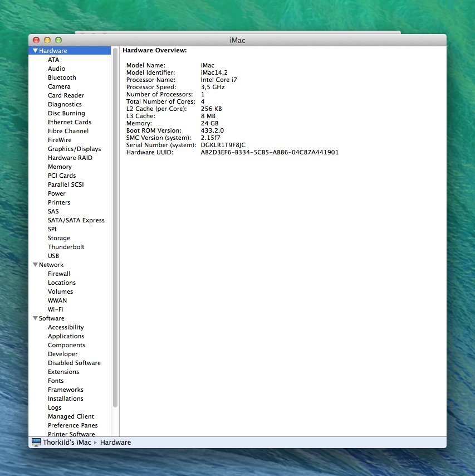Open the SATA/SATA Express entry

76,220
